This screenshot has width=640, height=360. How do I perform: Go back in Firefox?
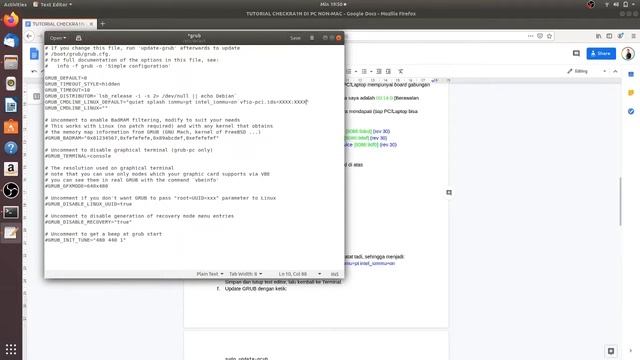click(29, 36)
